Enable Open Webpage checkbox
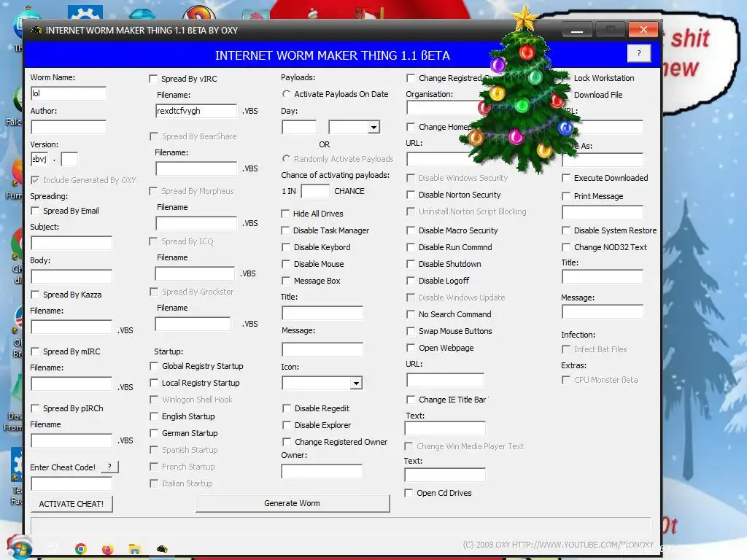 point(410,348)
